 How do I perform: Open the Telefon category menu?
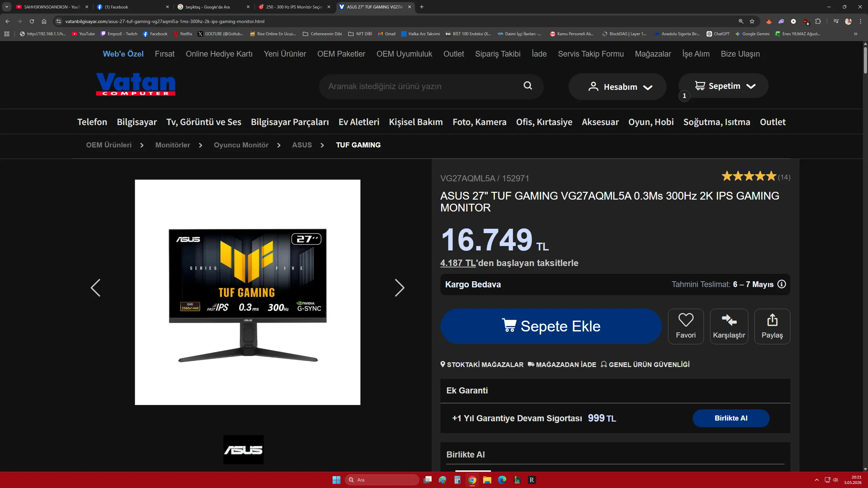tap(92, 122)
